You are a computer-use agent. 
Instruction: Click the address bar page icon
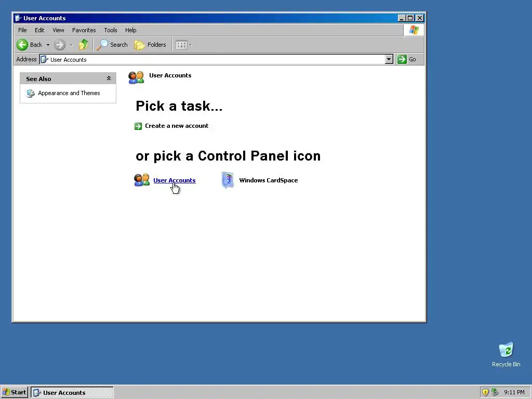45,60
